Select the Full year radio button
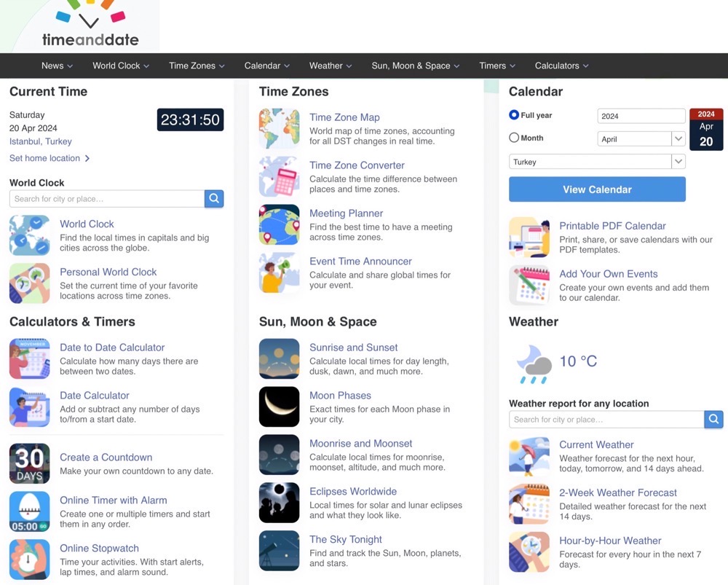This screenshot has height=585, width=728. 514,115
